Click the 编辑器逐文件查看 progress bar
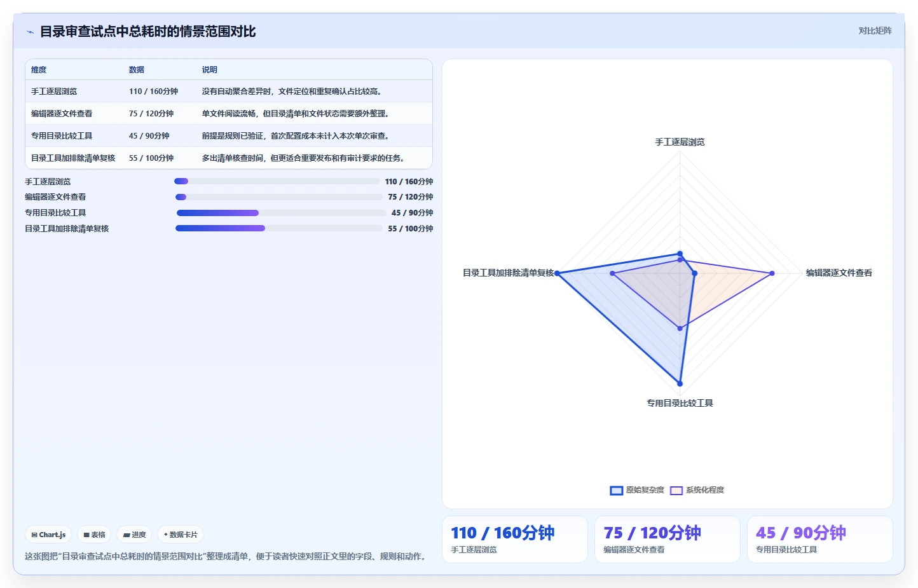918x588 pixels. tap(278, 197)
